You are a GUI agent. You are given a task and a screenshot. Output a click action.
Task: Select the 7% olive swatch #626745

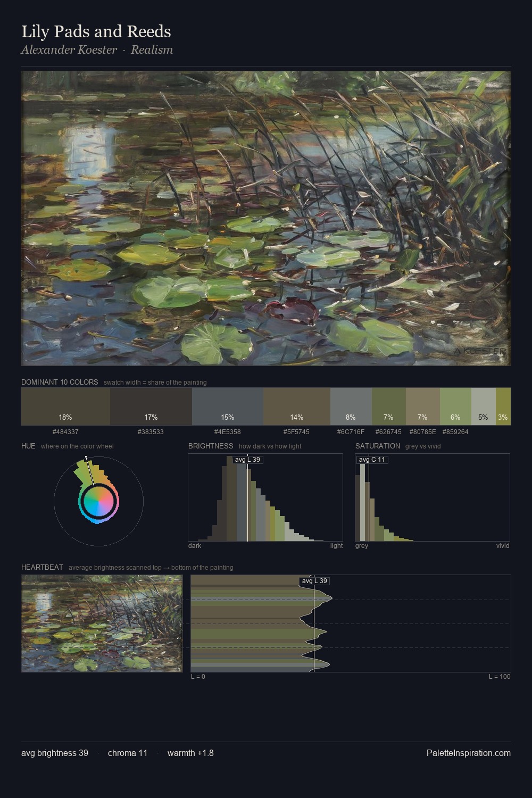388,406
